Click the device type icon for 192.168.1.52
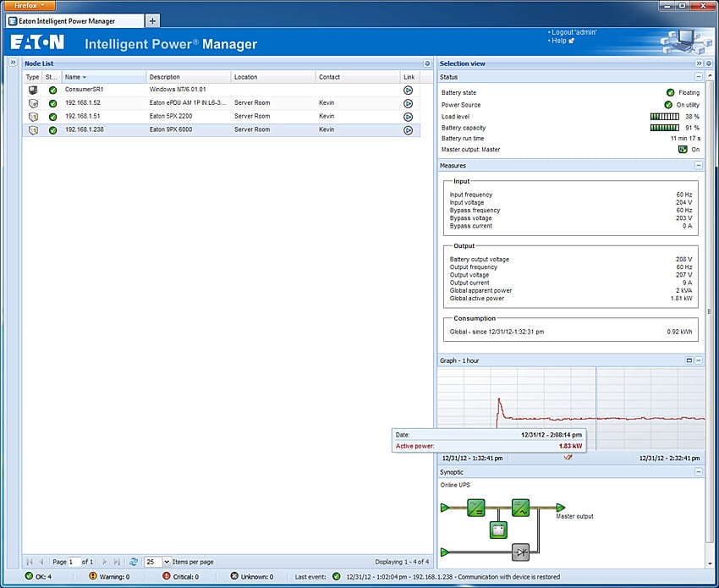 33,103
